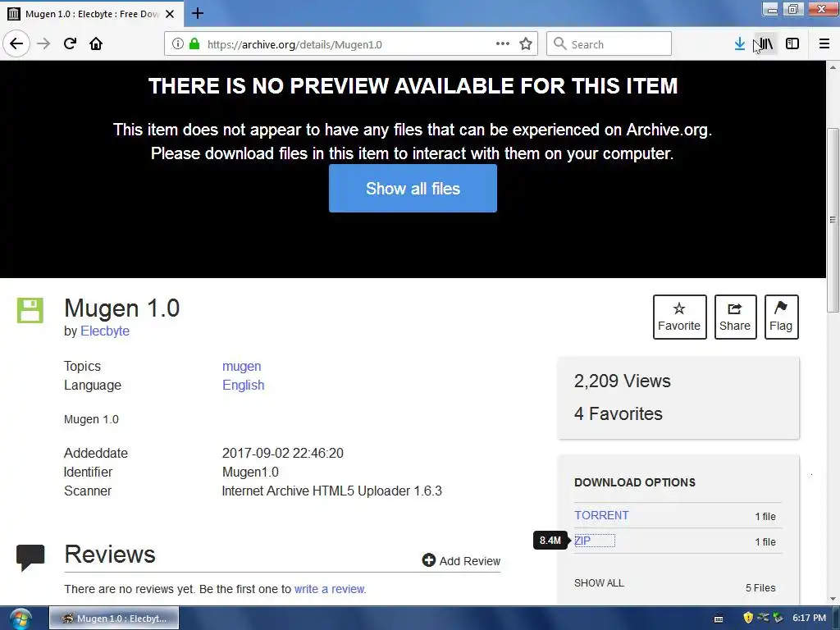
Task: Download the ZIP file link
Action: pos(582,541)
